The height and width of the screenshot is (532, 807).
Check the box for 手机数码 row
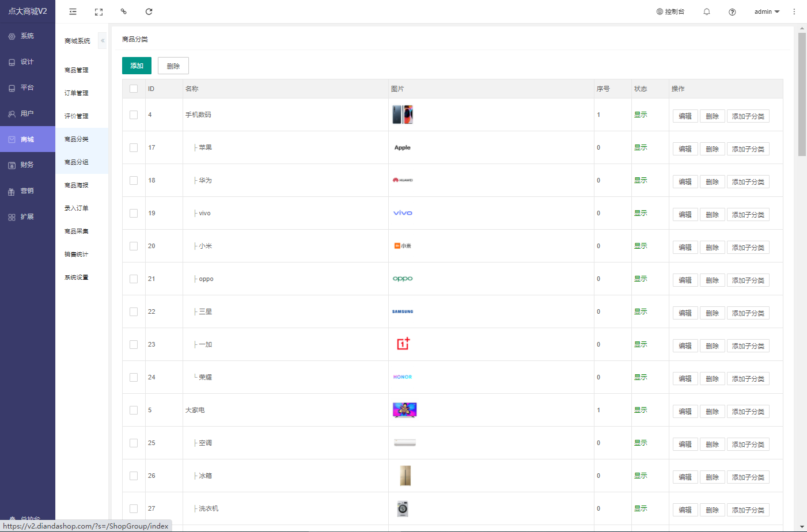click(x=134, y=115)
